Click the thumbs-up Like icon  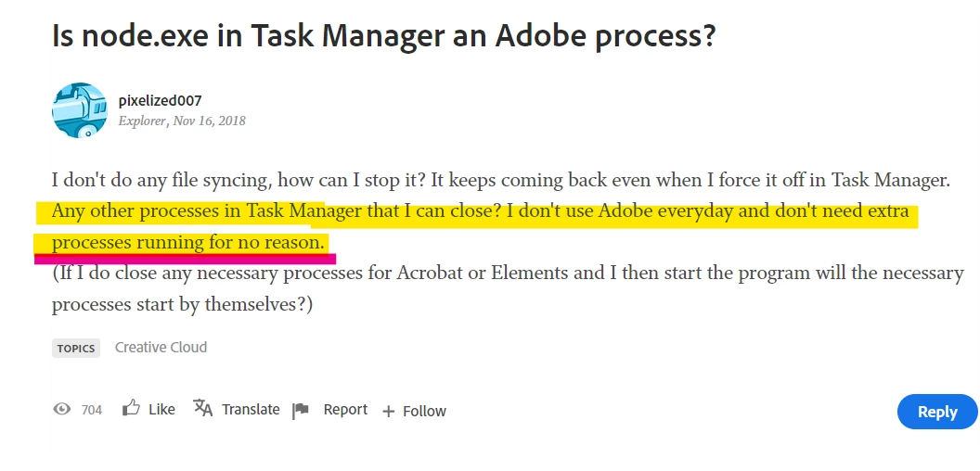(x=131, y=408)
